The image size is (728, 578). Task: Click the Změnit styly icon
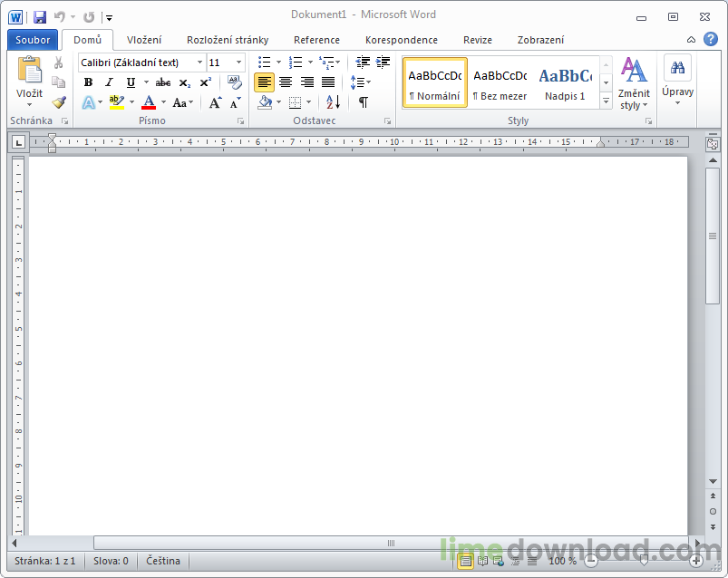pyautogui.click(x=634, y=70)
